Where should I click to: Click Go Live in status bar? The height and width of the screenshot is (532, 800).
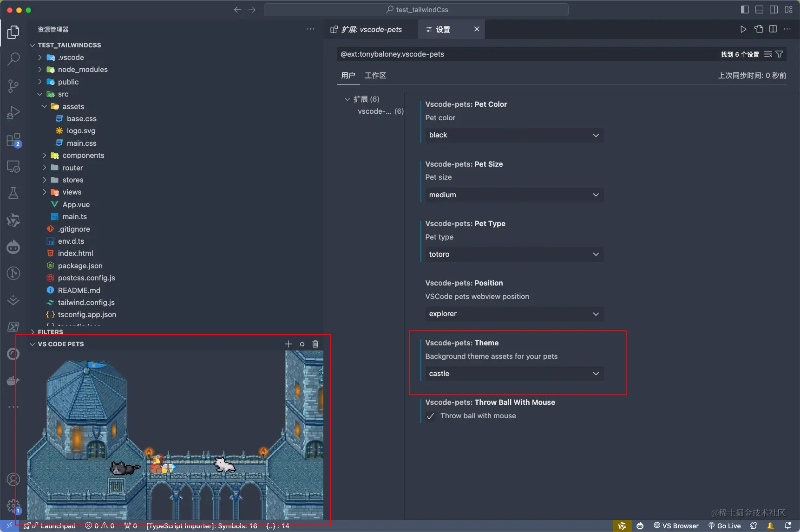(x=724, y=526)
